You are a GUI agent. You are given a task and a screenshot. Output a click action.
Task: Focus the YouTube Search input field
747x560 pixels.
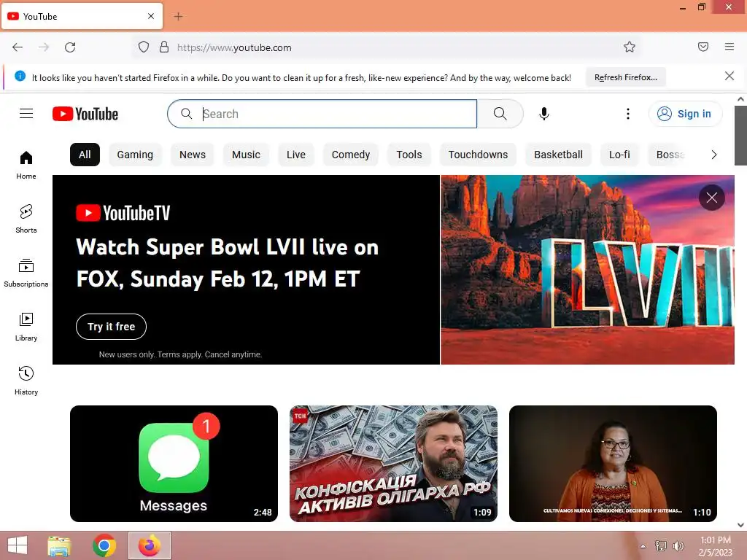322,114
